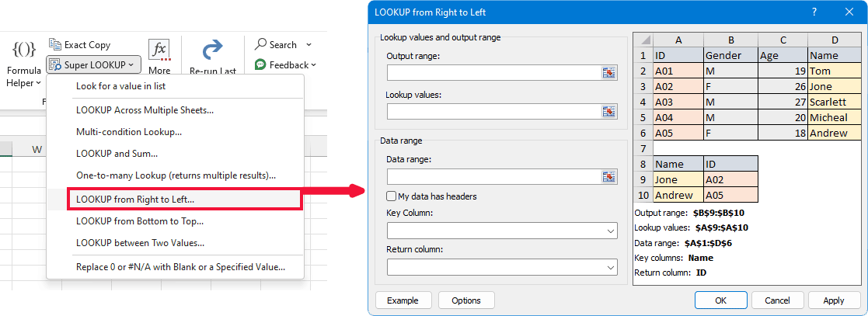Click the Output range selector icon
Screen dimensions: 868x316
(x=608, y=72)
